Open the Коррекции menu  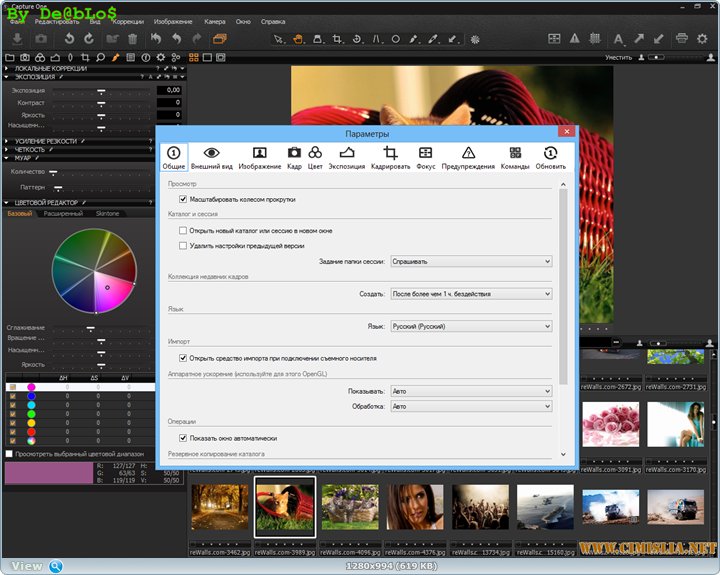tap(127, 20)
